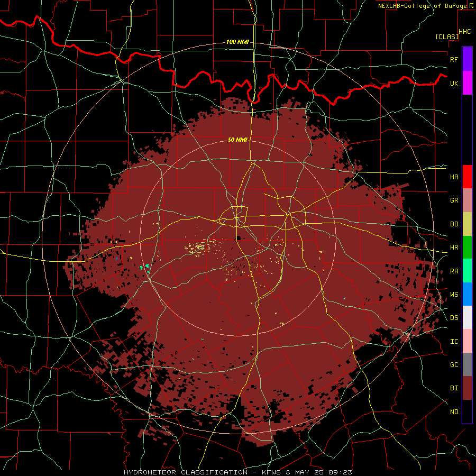
Task: Select the light pink IC legend swatch
Action: tap(467, 341)
